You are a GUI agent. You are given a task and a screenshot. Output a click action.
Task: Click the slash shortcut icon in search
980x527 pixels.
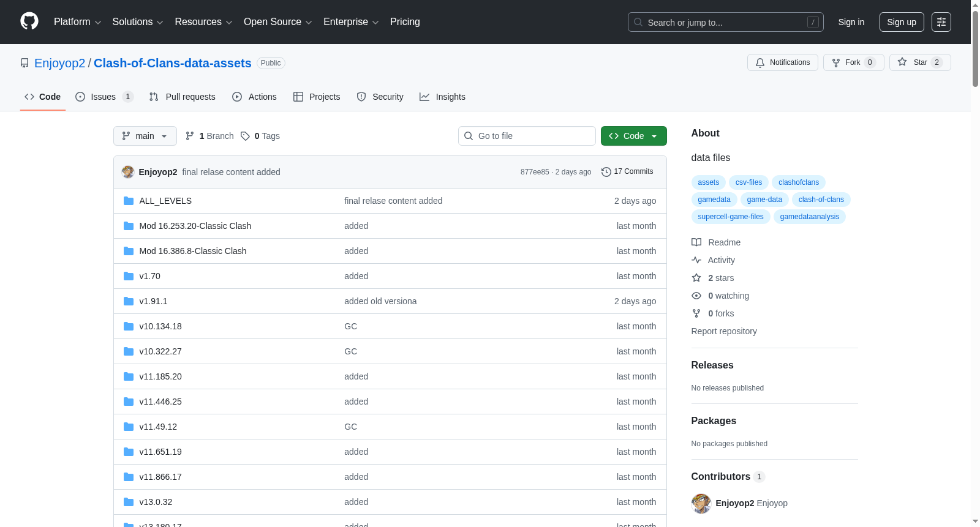pyautogui.click(x=813, y=22)
